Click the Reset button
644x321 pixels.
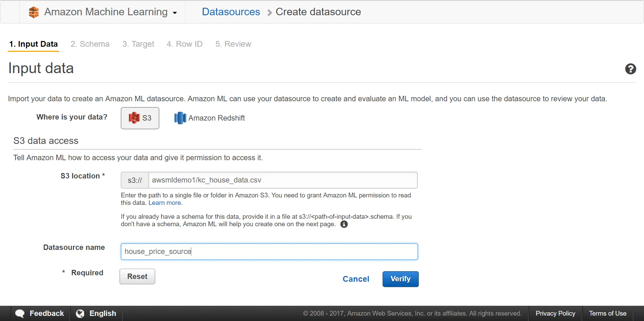(137, 277)
